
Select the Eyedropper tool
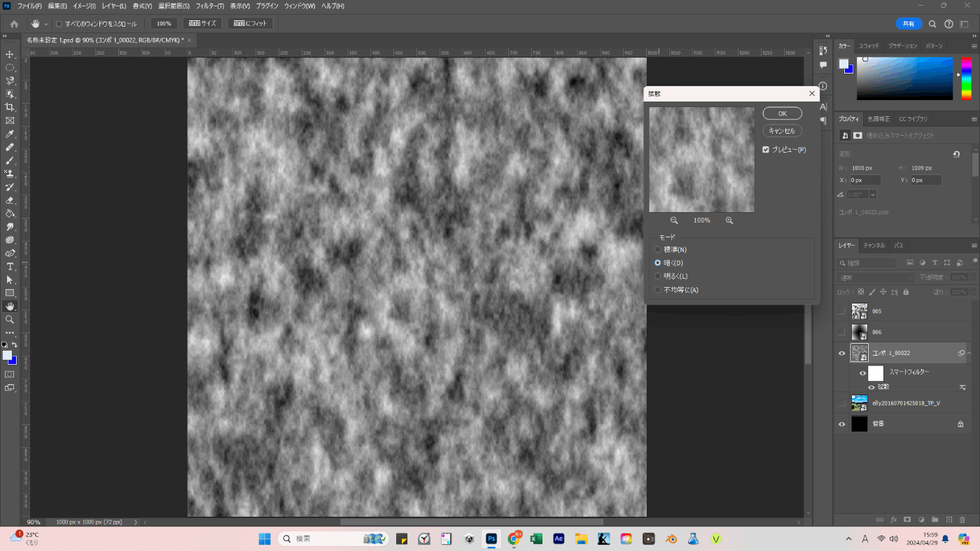click(x=10, y=134)
